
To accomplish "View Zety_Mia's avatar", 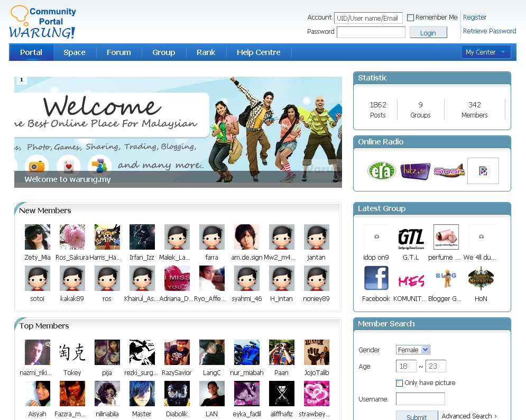I will tap(38, 237).
